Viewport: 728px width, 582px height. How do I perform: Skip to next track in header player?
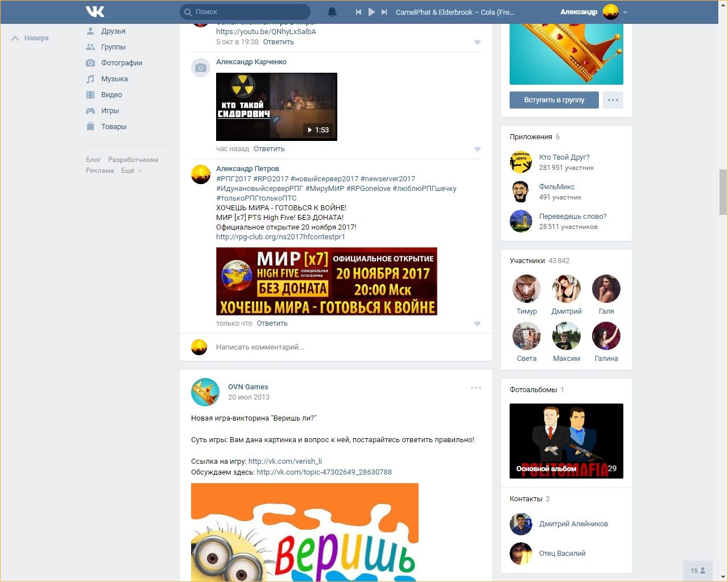(x=384, y=12)
